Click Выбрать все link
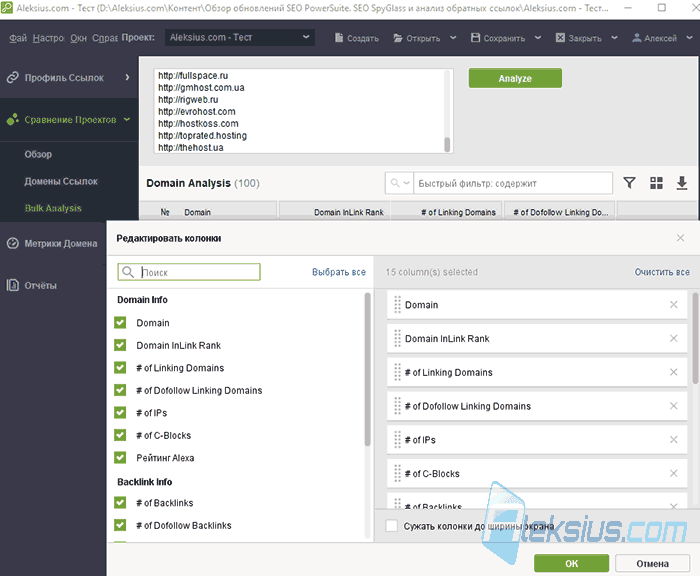 pos(339,272)
